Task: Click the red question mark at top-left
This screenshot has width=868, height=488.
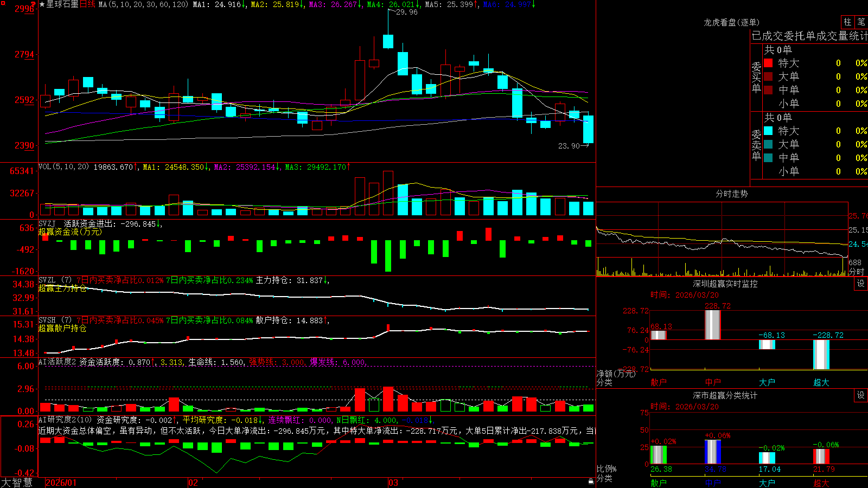Action: [x=34, y=4]
